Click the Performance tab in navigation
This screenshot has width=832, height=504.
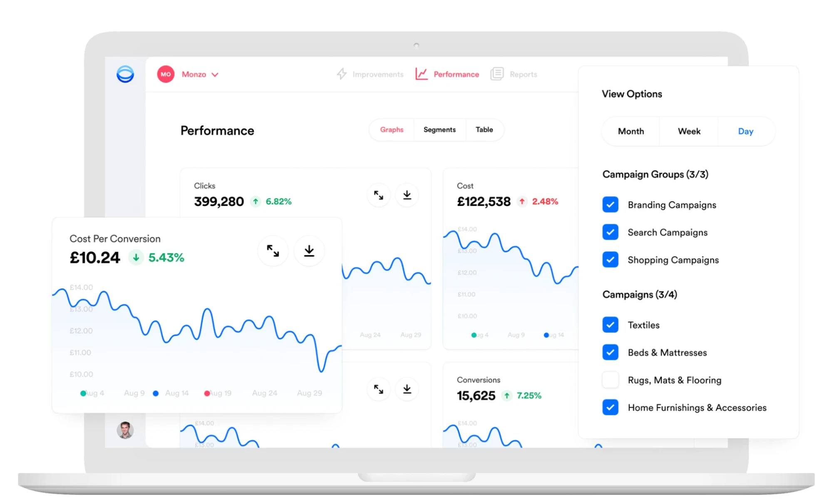(449, 74)
